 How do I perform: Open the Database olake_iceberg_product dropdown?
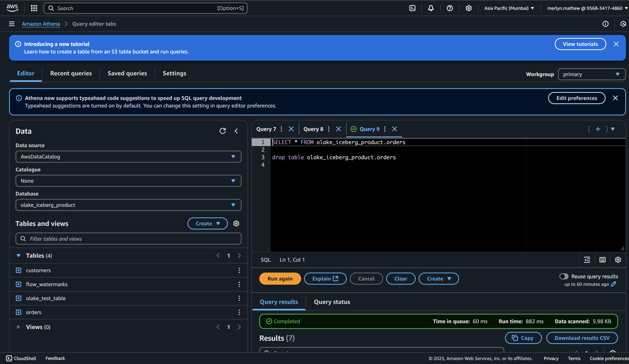128,205
